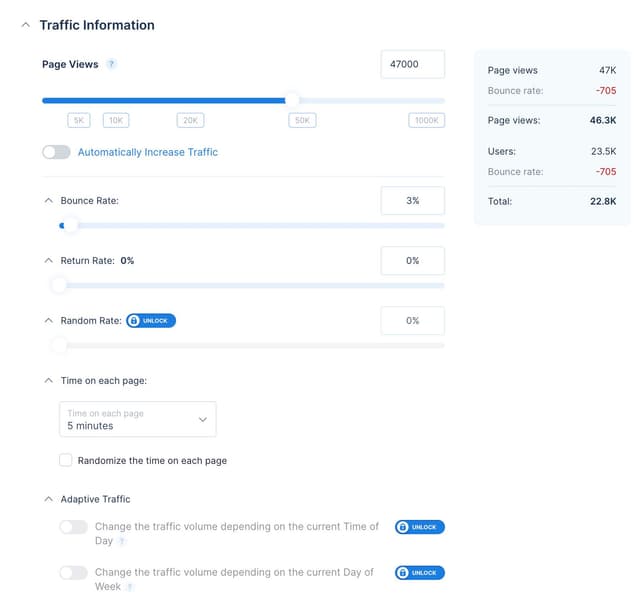Open the Page Views help tooltip icon
This screenshot has height=602, width=640.
111,64
